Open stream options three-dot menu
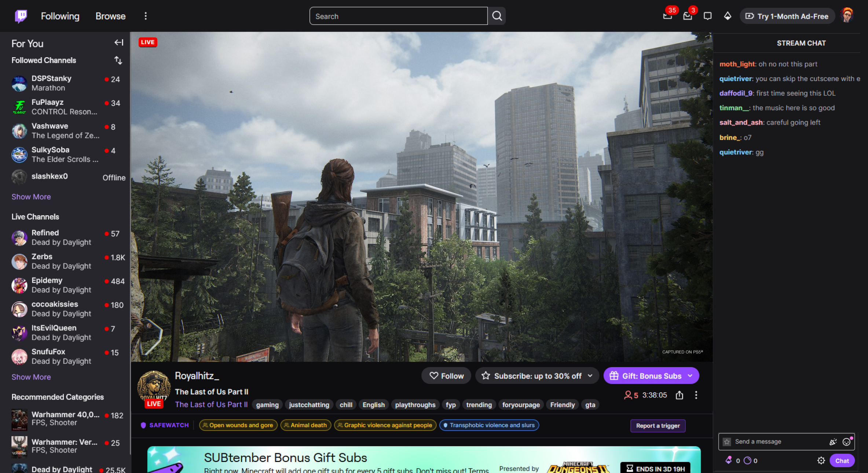The height and width of the screenshot is (473, 868). coord(696,395)
